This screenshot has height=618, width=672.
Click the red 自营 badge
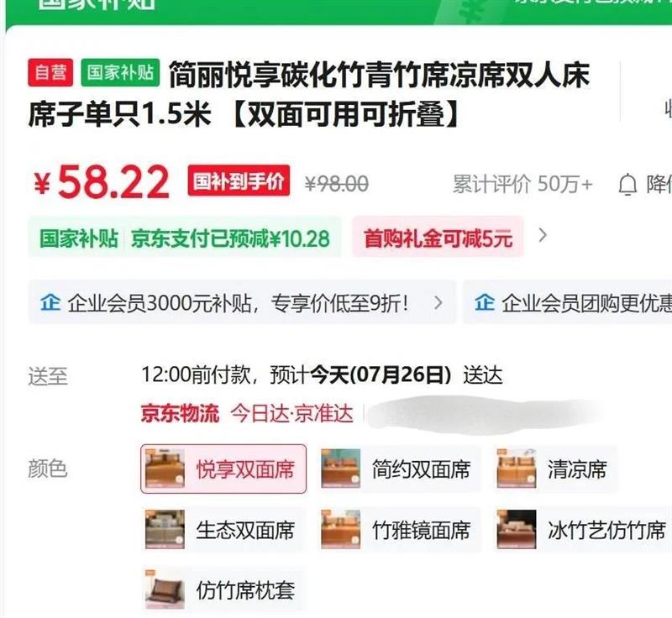pos(50,72)
